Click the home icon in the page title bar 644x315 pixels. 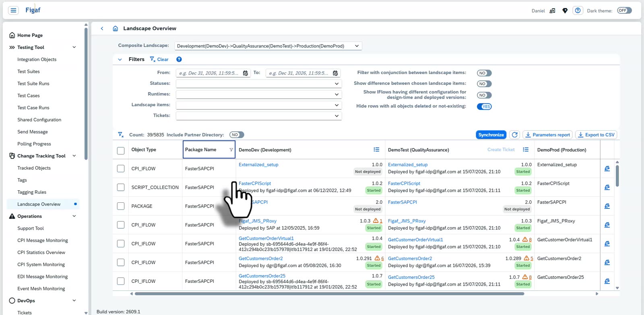(115, 29)
